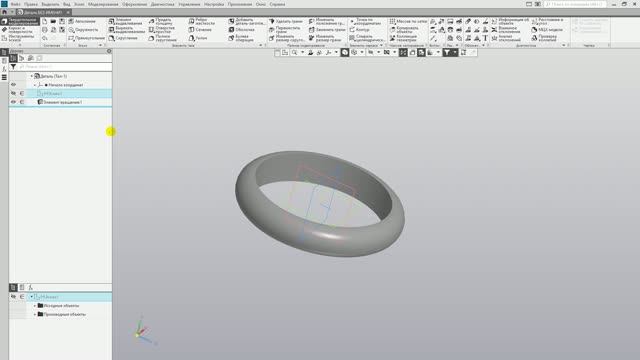
Task: Expand Элементы тела panel group dropdown
Action: point(261,45)
